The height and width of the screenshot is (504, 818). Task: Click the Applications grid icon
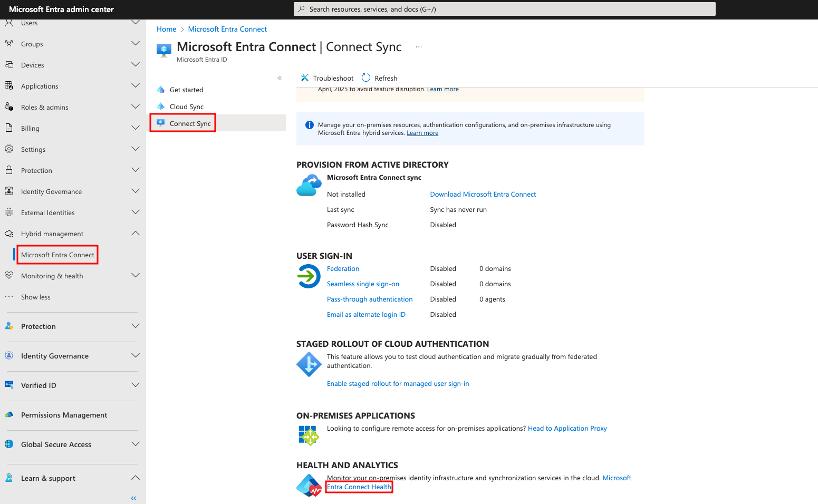click(x=9, y=86)
